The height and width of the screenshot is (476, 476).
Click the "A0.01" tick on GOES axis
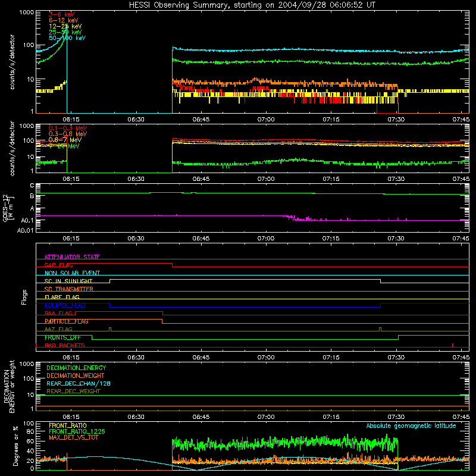point(26,230)
